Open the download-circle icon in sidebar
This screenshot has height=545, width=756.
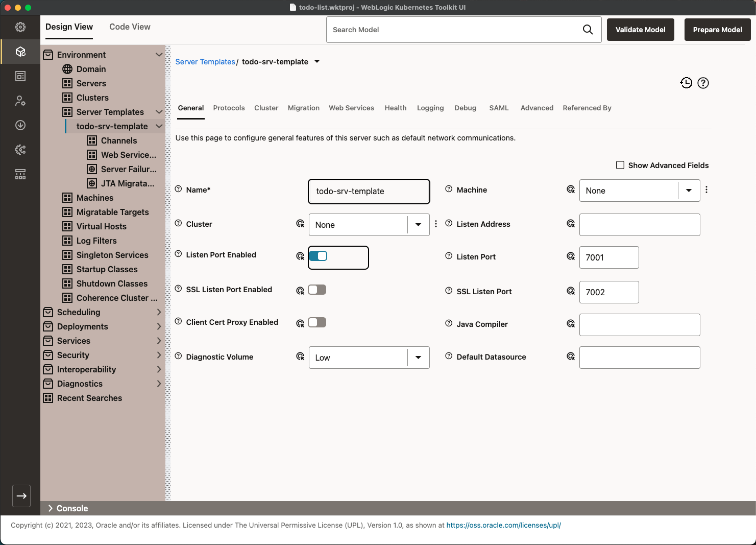[20, 125]
